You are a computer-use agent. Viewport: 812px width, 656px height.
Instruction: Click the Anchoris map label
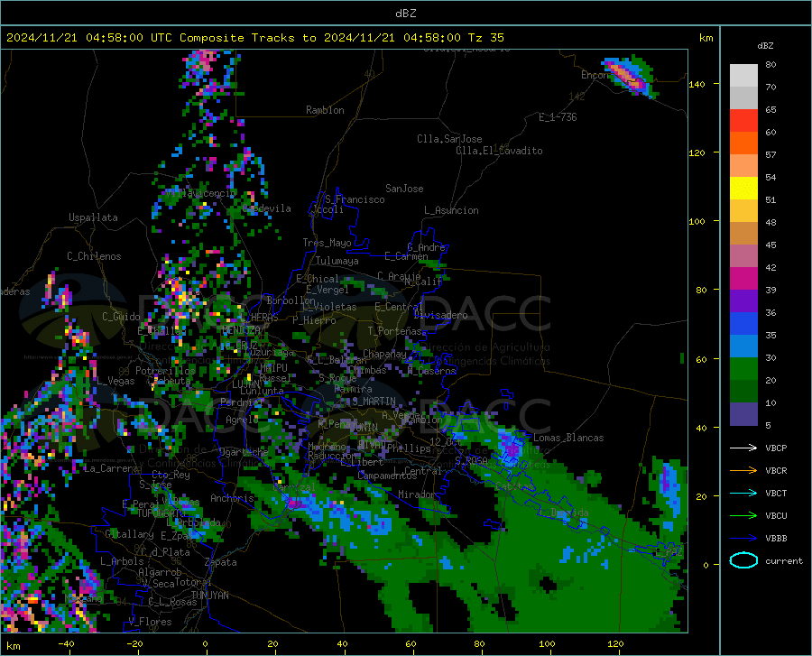[x=232, y=498]
